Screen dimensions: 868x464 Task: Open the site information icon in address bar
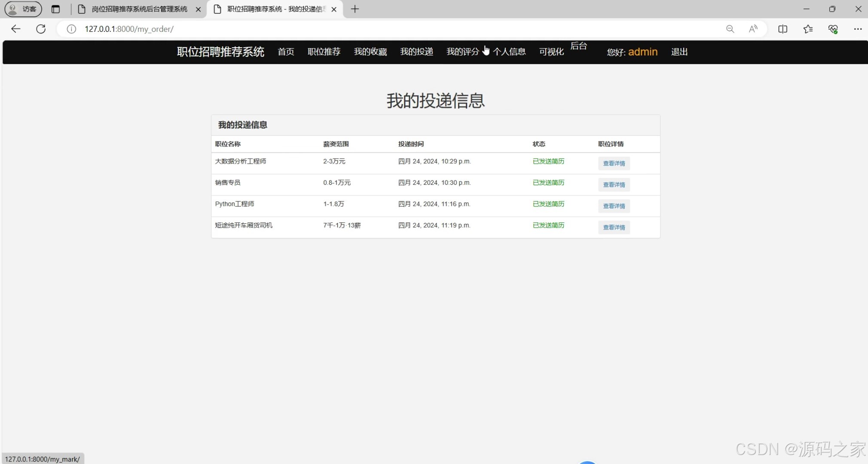tap(71, 29)
